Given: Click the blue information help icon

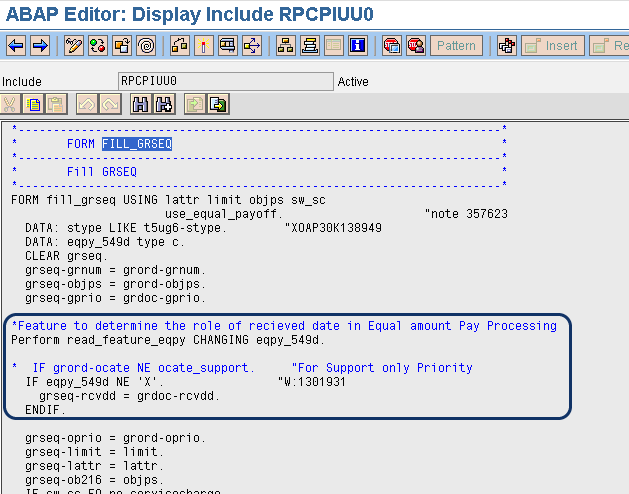Looking at the screenshot, I should pyautogui.click(x=357, y=46).
